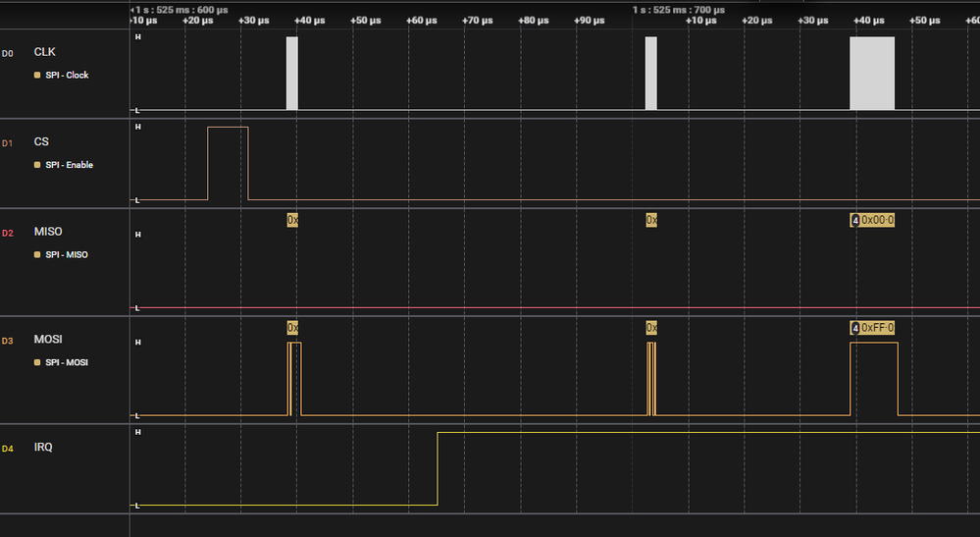Click the CS high pulse on the waveform

(x=228, y=163)
